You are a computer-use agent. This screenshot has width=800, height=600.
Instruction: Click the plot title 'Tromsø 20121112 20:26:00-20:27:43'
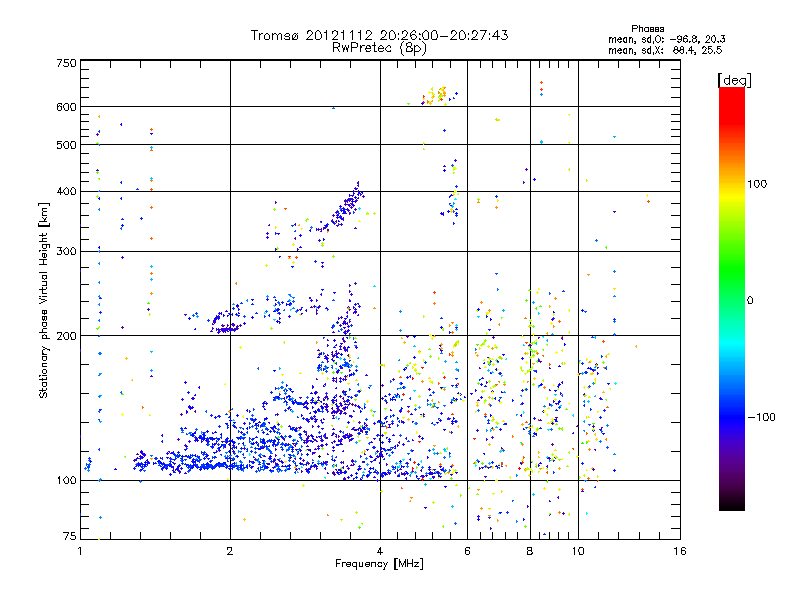(379, 35)
